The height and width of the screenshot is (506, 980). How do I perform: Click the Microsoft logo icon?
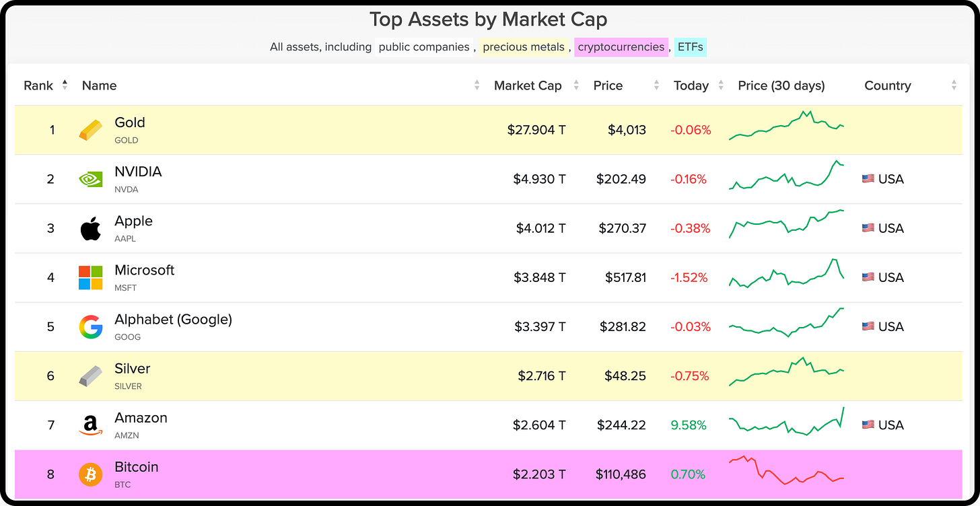click(x=91, y=277)
